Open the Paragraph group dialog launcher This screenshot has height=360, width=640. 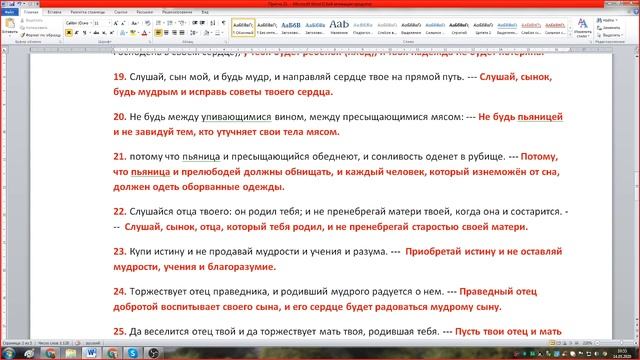point(226,42)
